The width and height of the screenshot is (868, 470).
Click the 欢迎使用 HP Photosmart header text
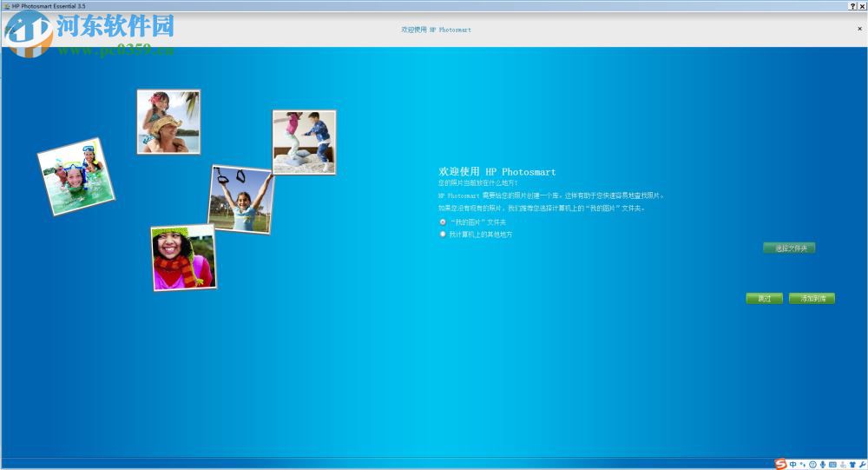click(437, 30)
